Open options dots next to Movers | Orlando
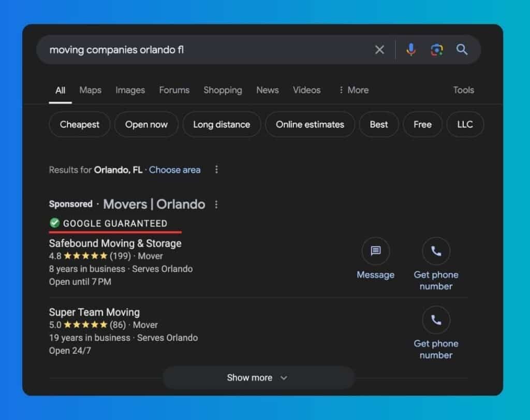 216,204
